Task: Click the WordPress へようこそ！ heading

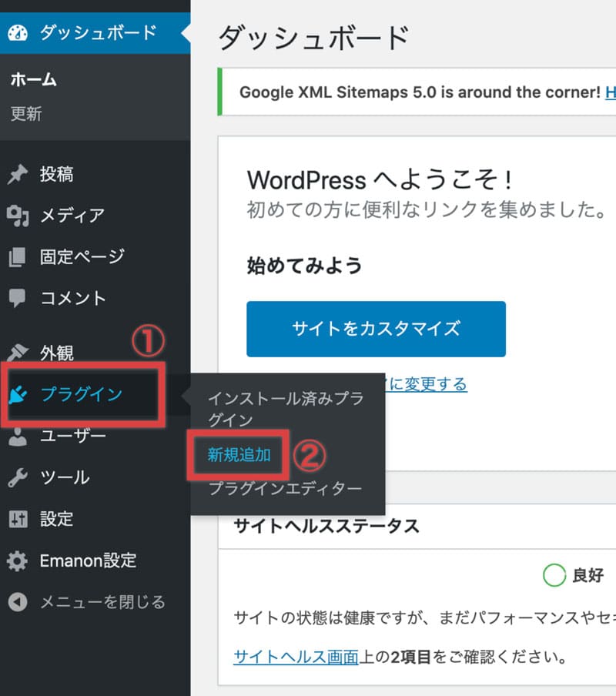Action: click(380, 180)
